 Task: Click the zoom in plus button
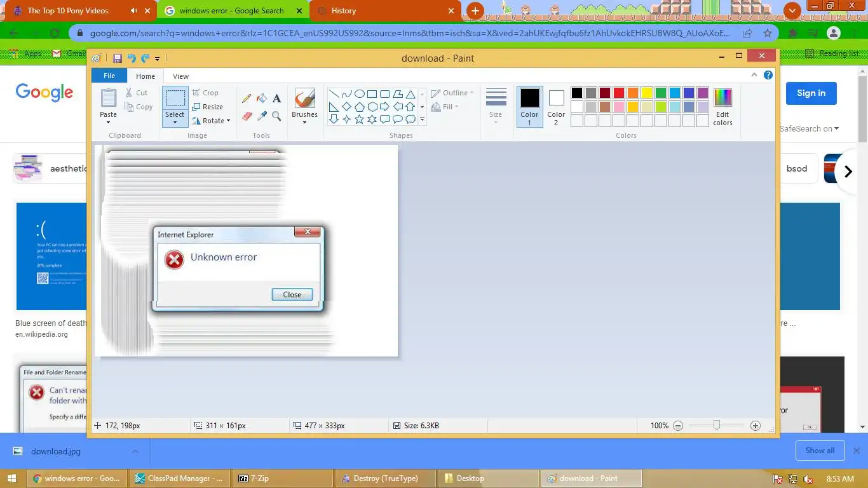pos(756,426)
